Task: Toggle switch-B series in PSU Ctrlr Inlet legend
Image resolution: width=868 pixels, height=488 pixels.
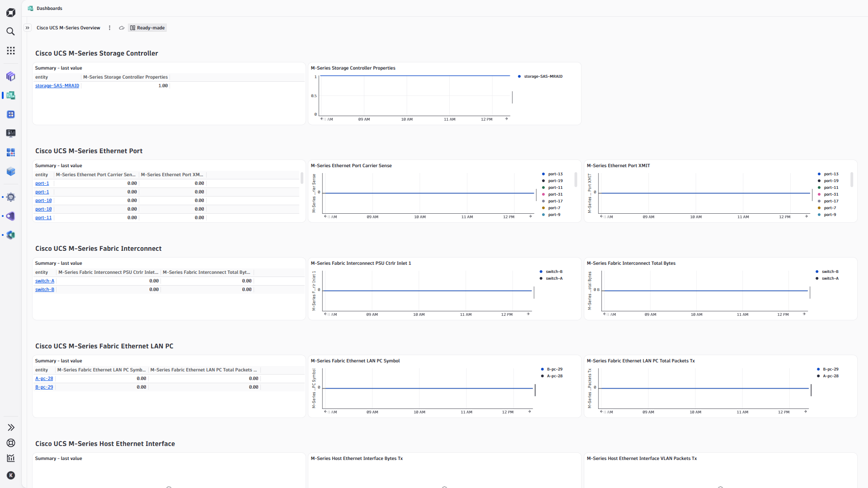Action: pyautogui.click(x=551, y=272)
